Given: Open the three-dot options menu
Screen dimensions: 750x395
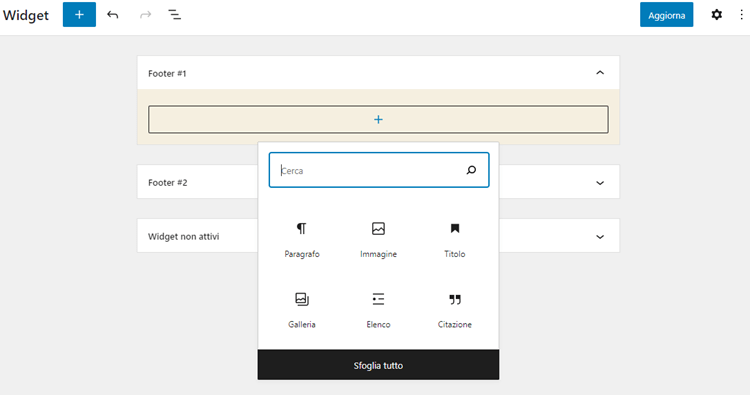Looking at the screenshot, I should point(741,15).
